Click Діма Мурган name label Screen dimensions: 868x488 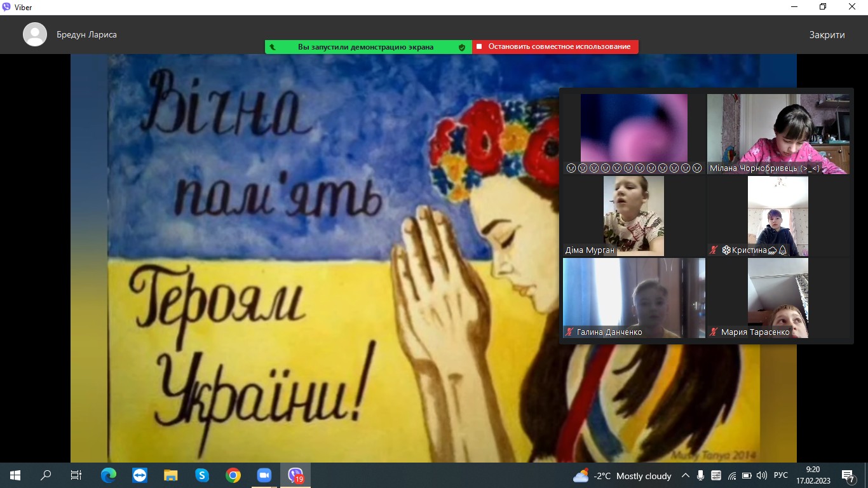[590, 250]
